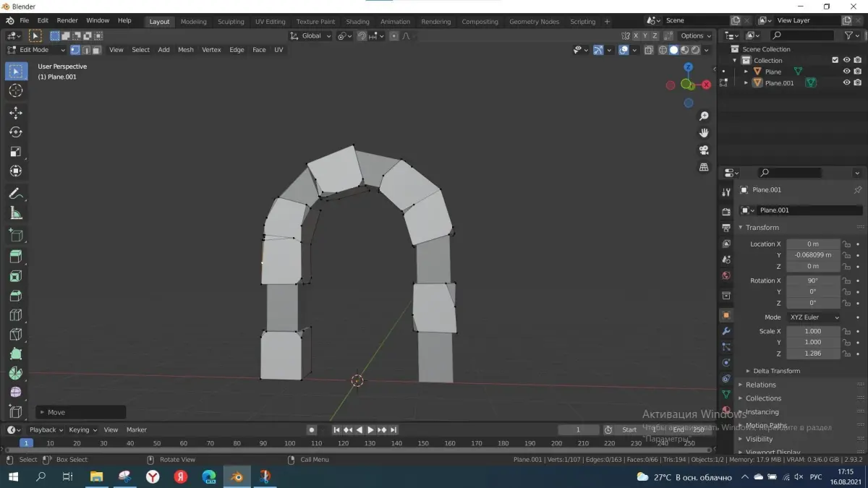Select the Measure tool

[16, 213]
